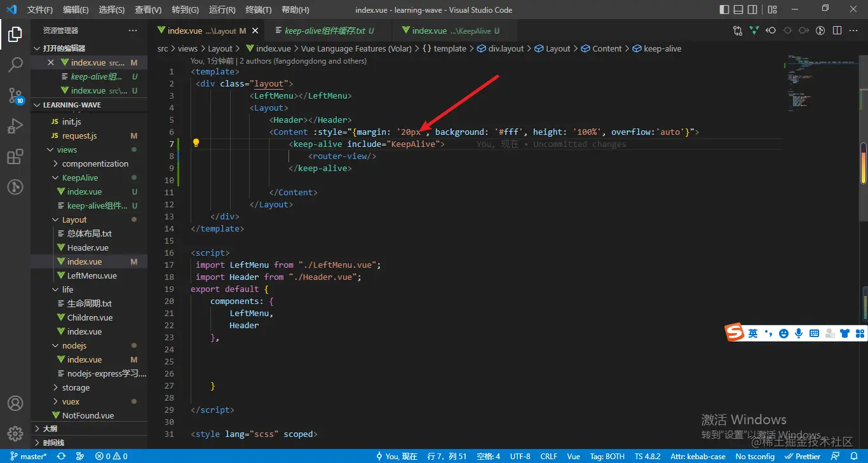
Task: Open the GitLens icon in activity bar
Action: 15,187
